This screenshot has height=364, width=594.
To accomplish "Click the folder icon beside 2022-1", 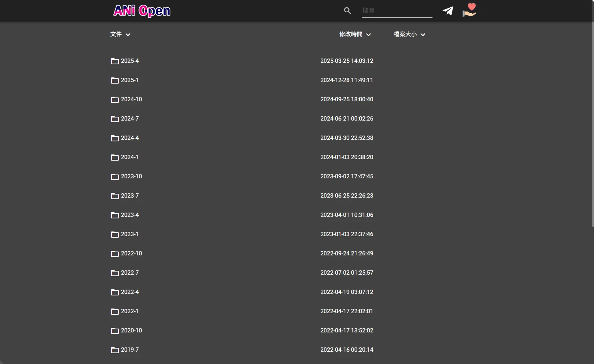I will pos(115,312).
